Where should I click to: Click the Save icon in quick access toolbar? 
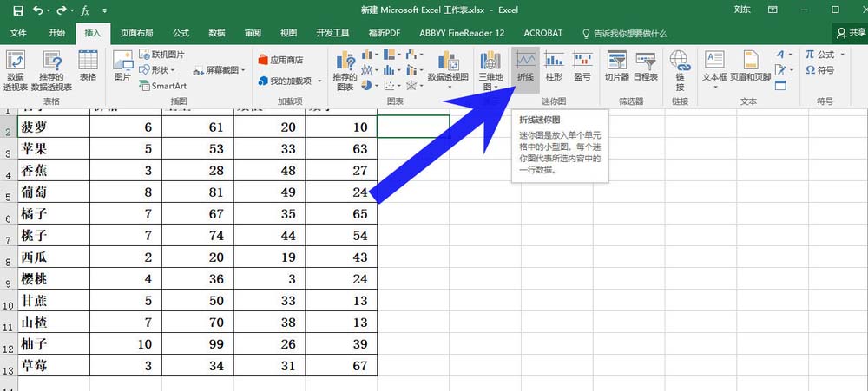click(x=18, y=10)
